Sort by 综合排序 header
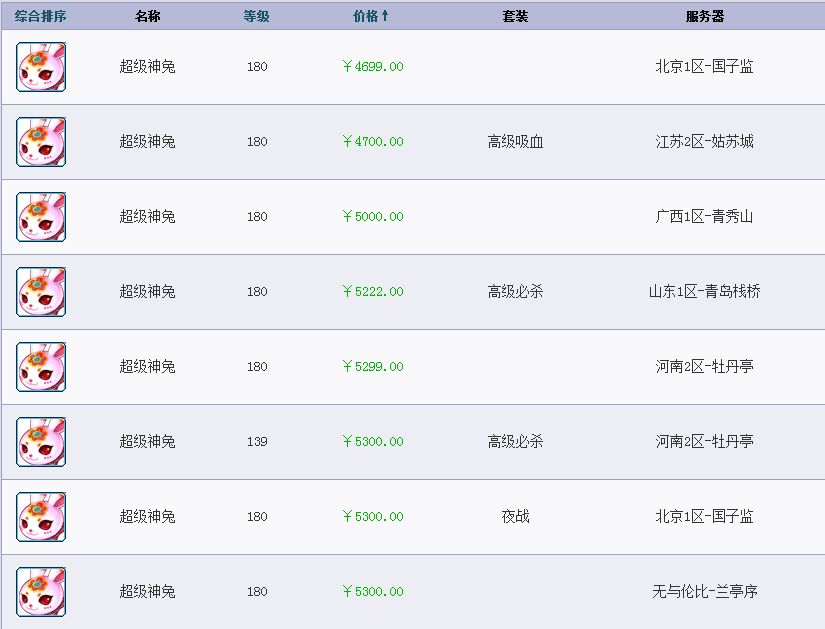 click(x=41, y=16)
